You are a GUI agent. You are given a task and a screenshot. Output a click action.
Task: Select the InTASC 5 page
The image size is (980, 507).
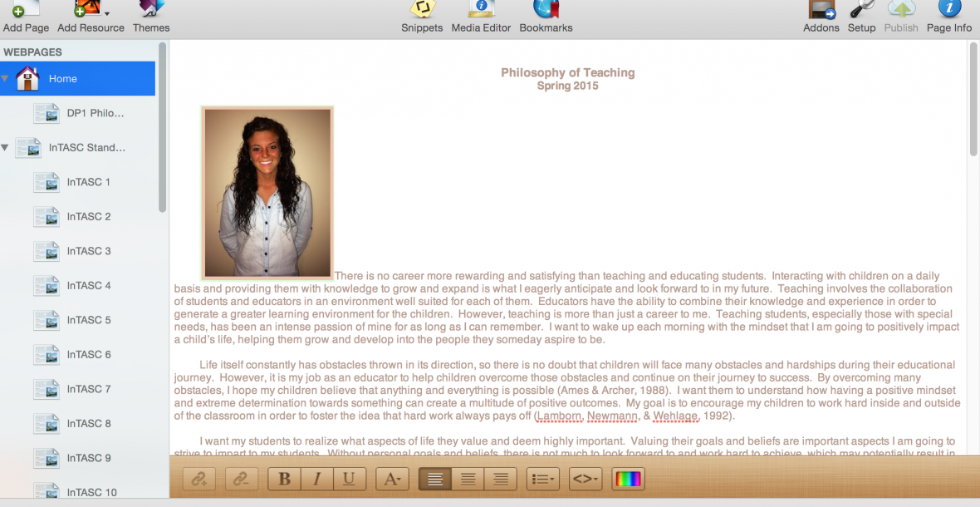(88, 320)
